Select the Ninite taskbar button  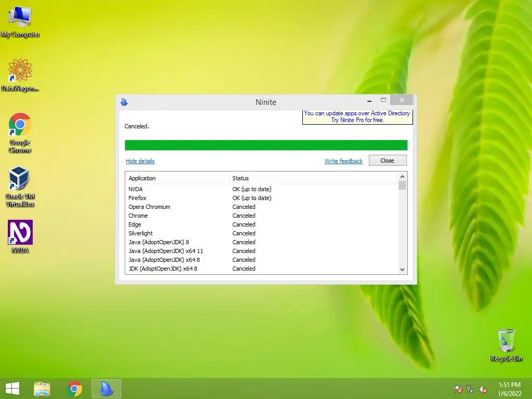[x=106, y=389]
